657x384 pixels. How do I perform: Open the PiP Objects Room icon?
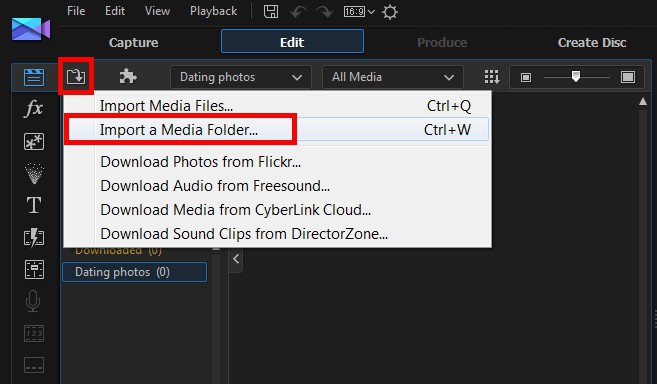[x=34, y=142]
